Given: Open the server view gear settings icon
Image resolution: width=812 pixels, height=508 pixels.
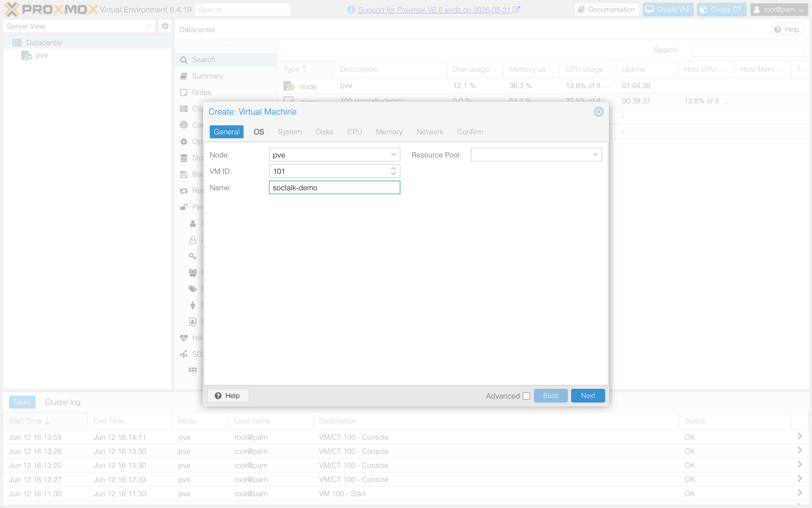Looking at the screenshot, I should tap(165, 26).
